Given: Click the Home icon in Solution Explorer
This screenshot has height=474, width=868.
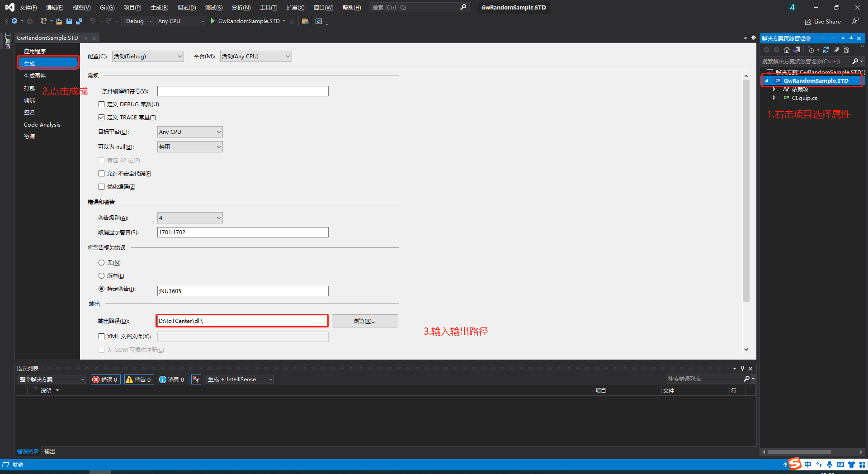Looking at the screenshot, I should (x=787, y=50).
